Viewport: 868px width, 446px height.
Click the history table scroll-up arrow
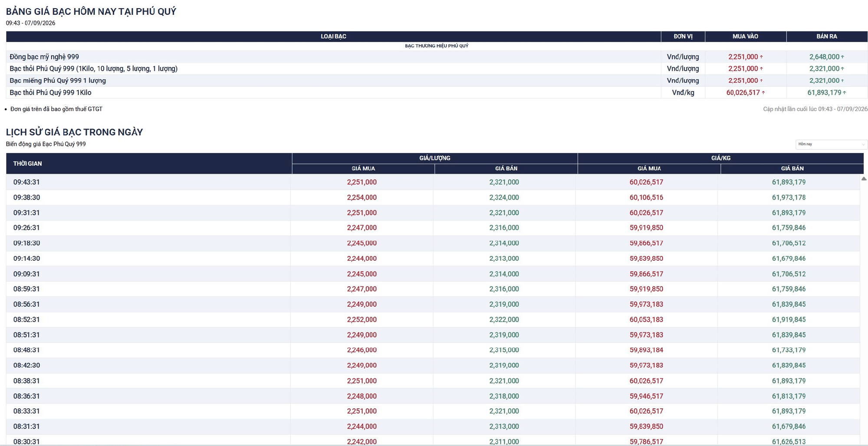[x=864, y=179]
